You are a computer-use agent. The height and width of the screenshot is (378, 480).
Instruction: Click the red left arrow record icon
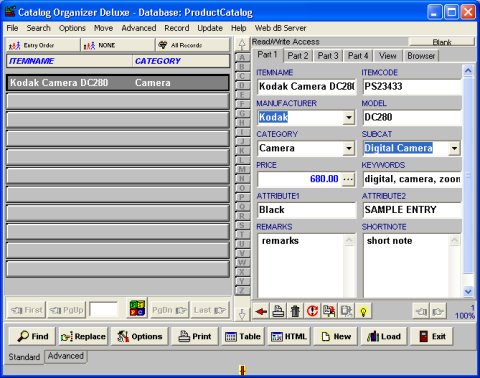click(x=261, y=311)
